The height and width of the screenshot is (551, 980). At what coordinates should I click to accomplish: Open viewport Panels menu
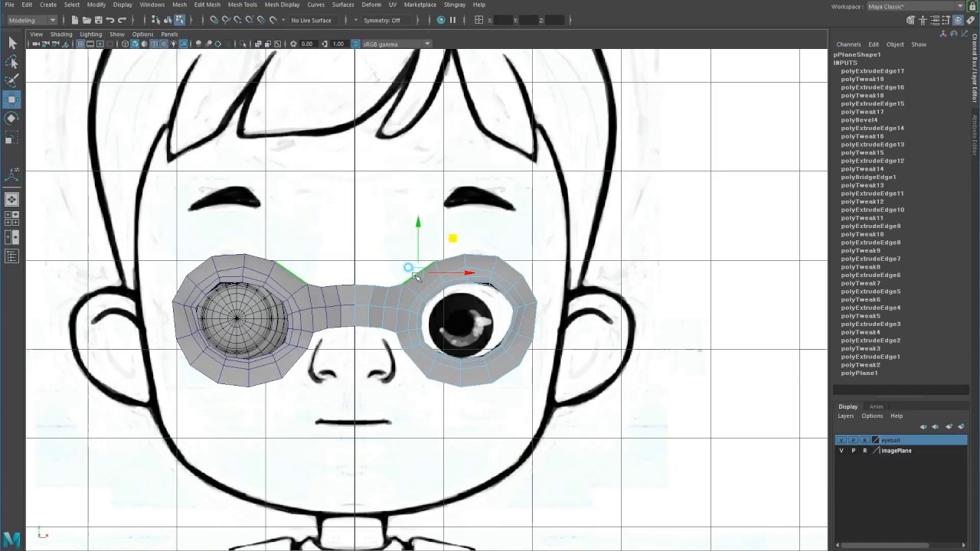(x=169, y=34)
